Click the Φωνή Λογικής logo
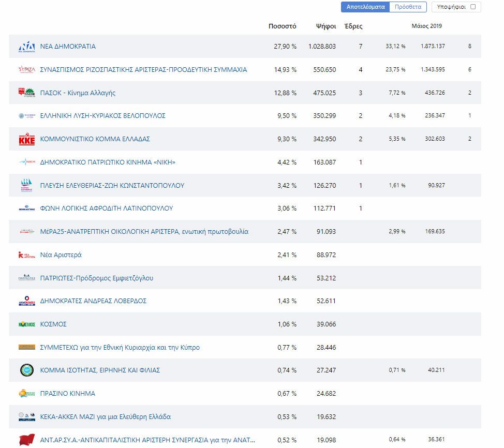 click(x=27, y=208)
